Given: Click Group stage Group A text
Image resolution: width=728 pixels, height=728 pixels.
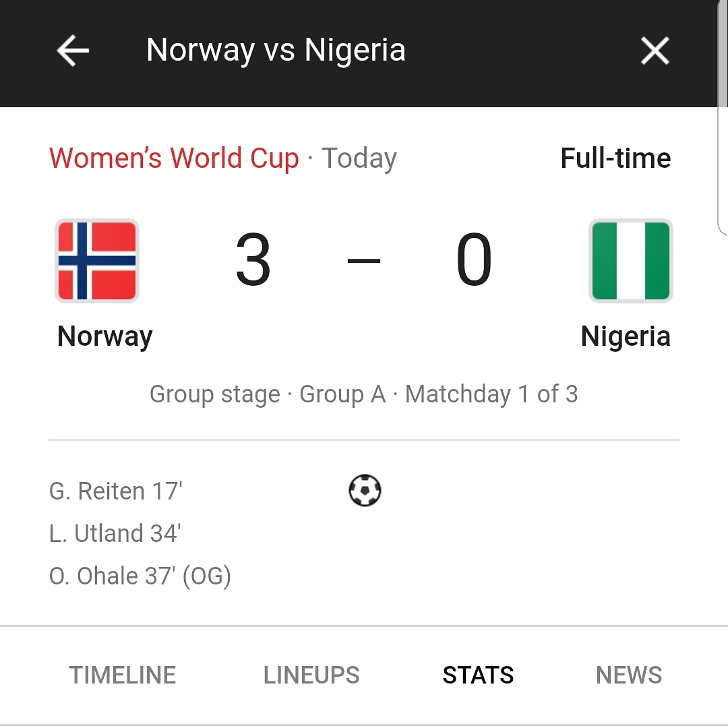Looking at the screenshot, I should [x=268, y=394].
